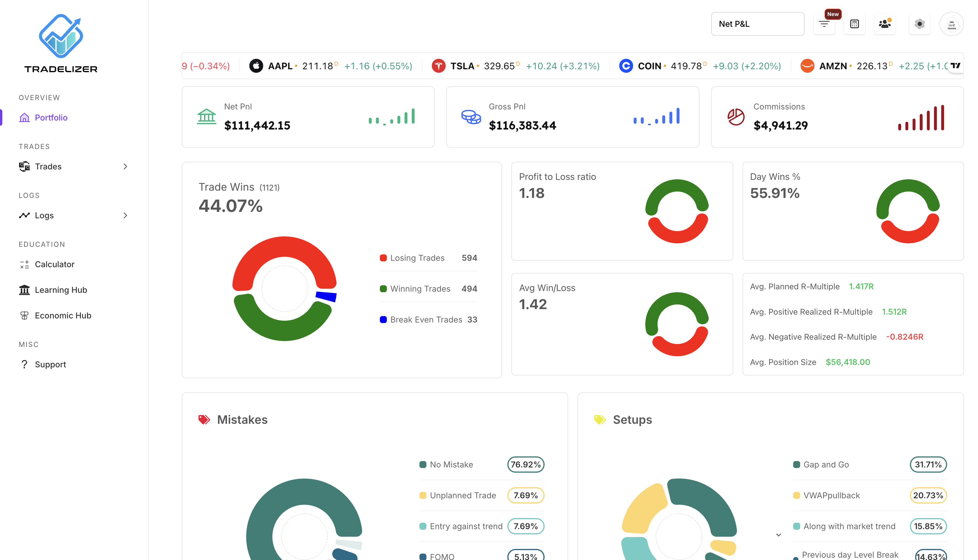Click the theme settings gear icon

point(919,24)
